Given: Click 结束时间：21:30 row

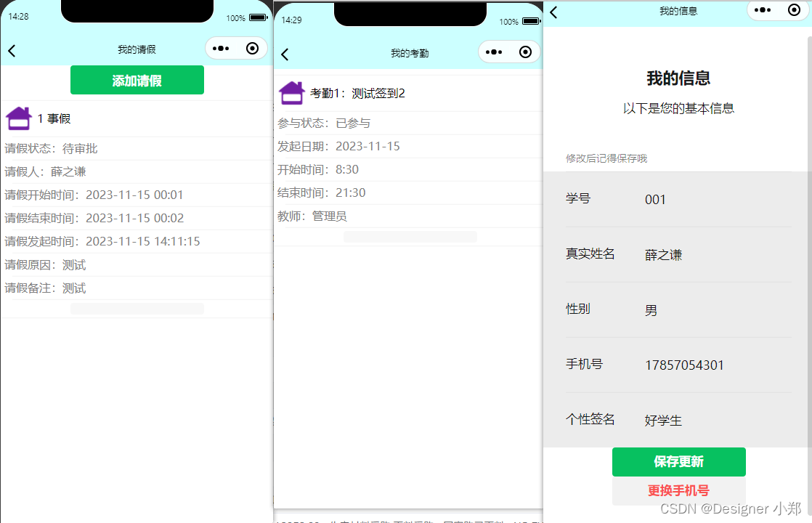Looking at the screenshot, I should click(x=408, y=193).
